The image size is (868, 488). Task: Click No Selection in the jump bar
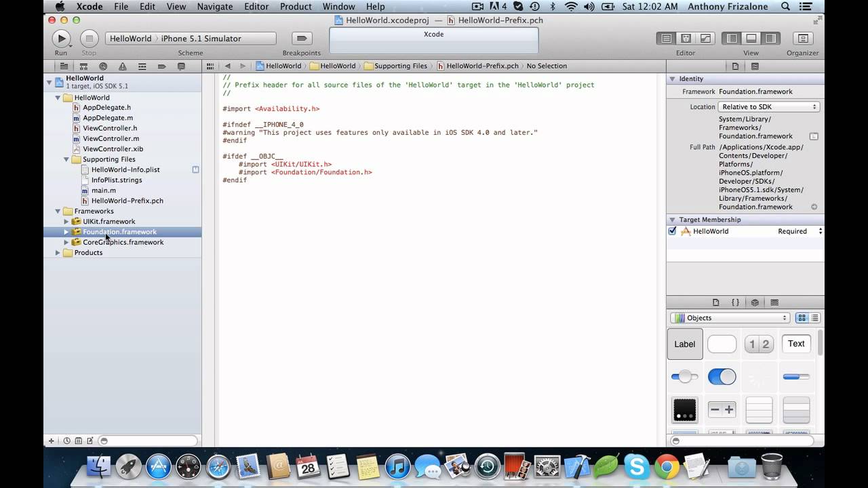click(547, 66)
